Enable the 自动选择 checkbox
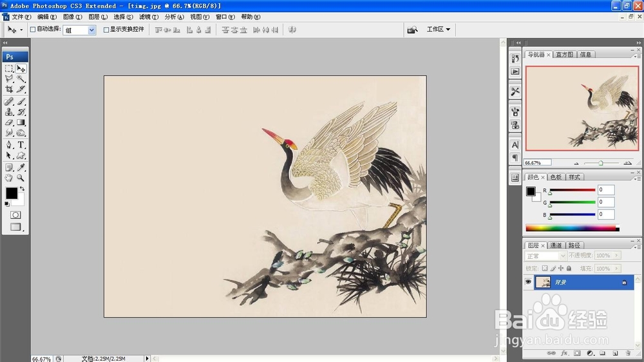This screenshot has width=644, height=362. [x=33, y=30]
